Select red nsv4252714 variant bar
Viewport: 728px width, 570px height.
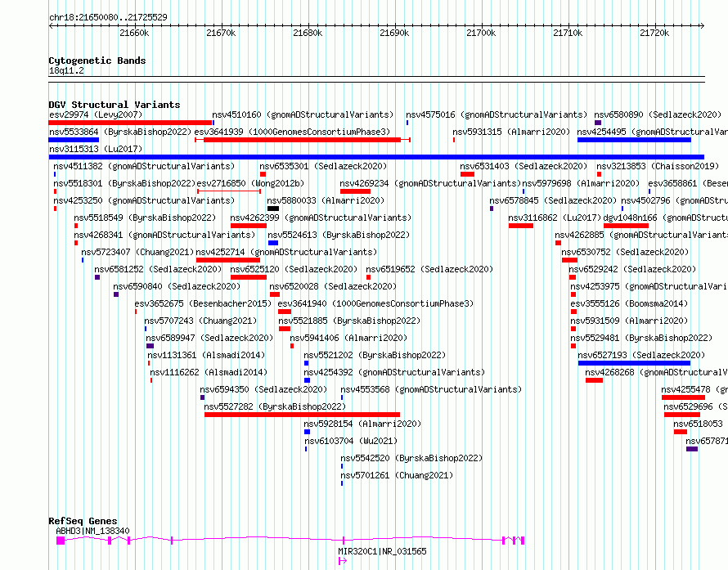(x=228, y=260)
